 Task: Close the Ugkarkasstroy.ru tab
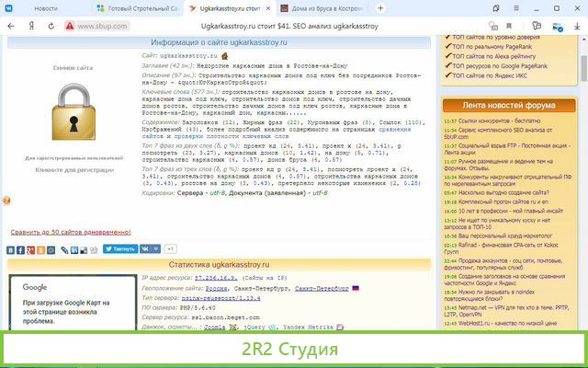coord(267,8)
